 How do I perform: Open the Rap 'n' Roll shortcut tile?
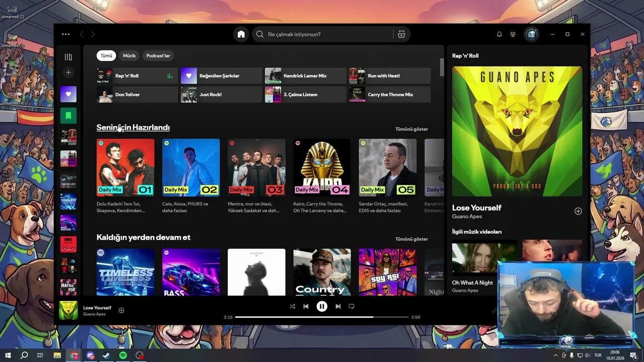pyautogui.click(x=137, y=76)
